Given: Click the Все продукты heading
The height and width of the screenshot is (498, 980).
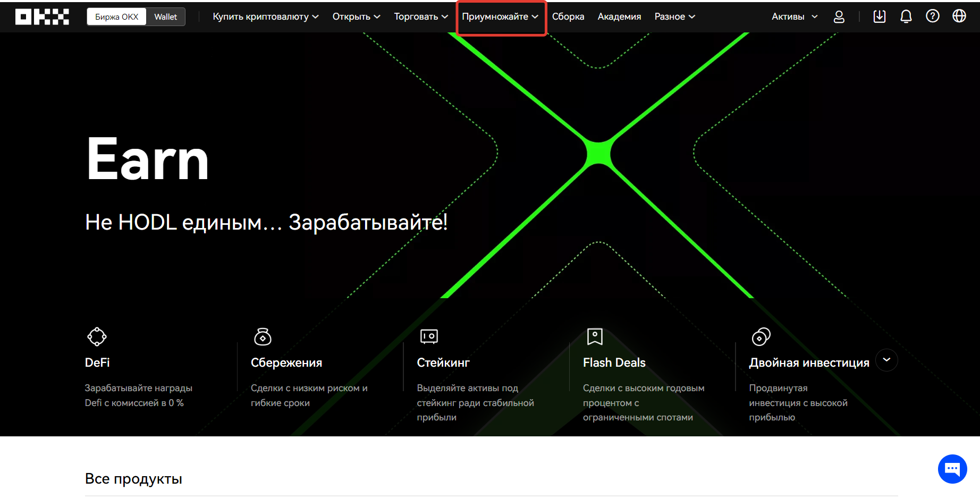Looking at the screenshot, I should pyautogui.click(x=133, y=479).
